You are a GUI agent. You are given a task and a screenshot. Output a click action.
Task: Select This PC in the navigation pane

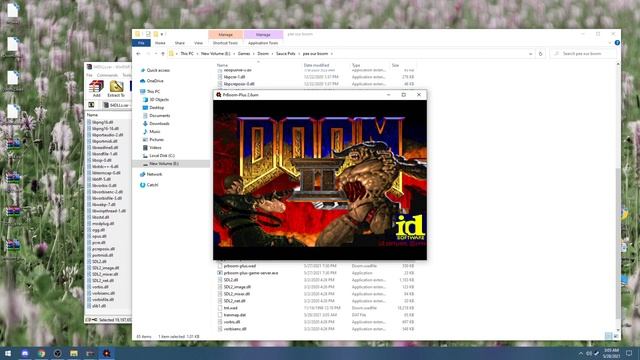tap(150, 91)
